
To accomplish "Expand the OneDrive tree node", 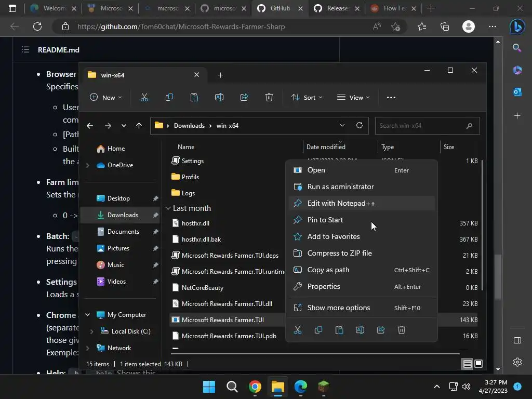I will pos(87,165).
